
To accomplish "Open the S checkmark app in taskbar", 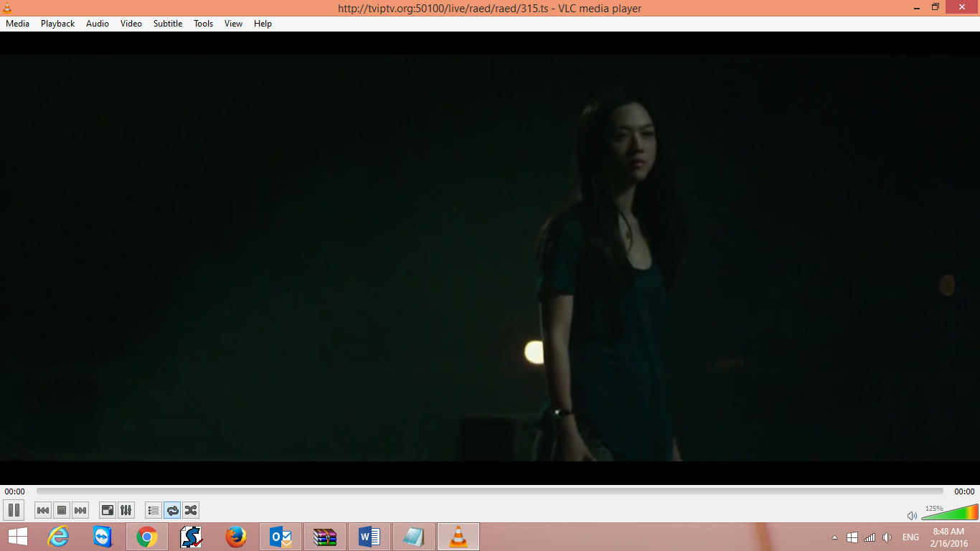I will pos(192,537).
